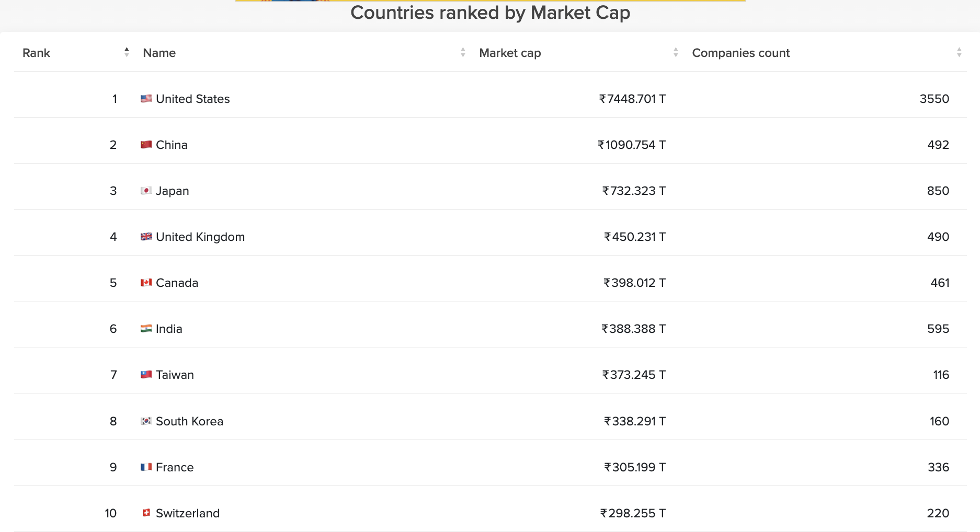Open the South Korea country link

tap(189, 421)
